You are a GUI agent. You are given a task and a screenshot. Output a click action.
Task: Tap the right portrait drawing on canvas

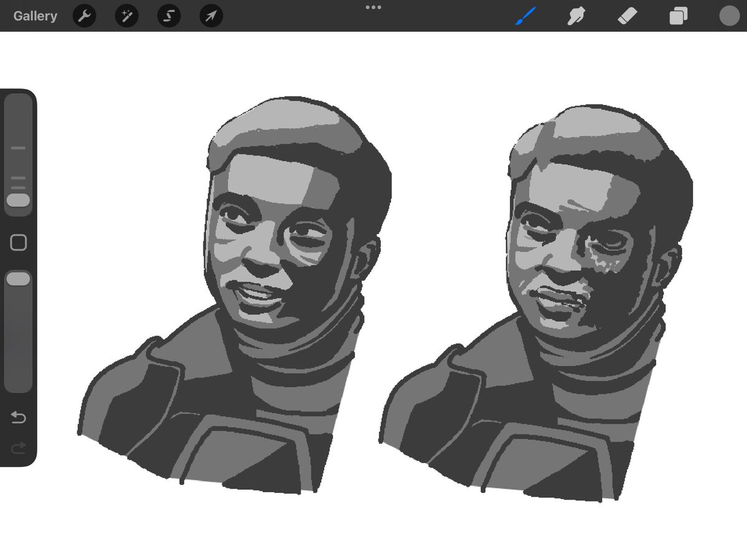click(x=537, y=302)
